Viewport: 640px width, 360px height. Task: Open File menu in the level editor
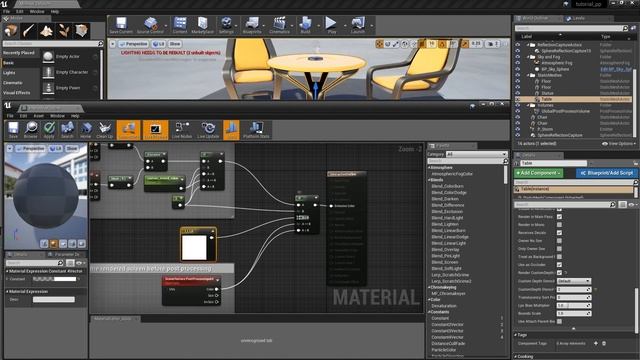click(x=7, y=11)
